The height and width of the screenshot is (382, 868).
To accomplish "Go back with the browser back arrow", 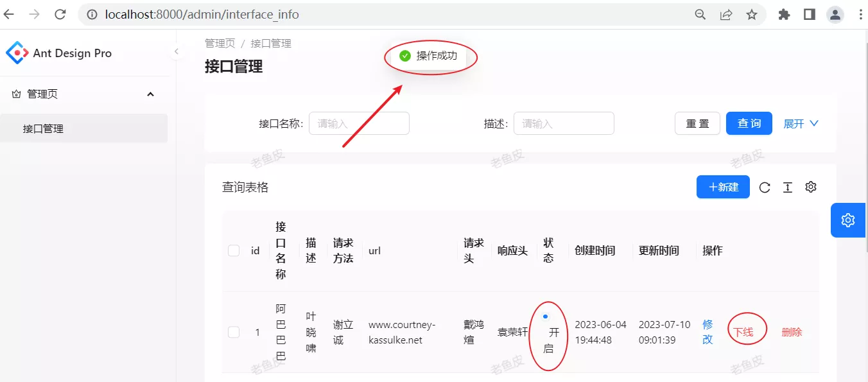I will pos(9,14).
